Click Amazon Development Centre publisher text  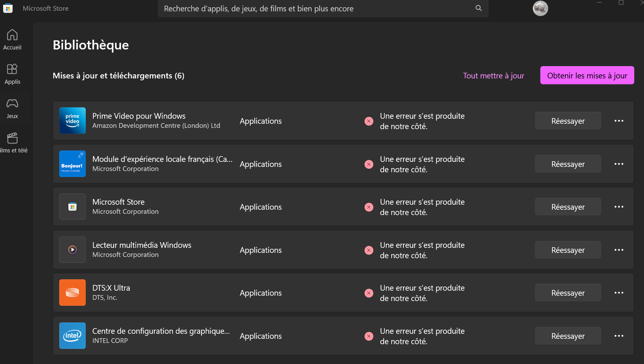156,126
